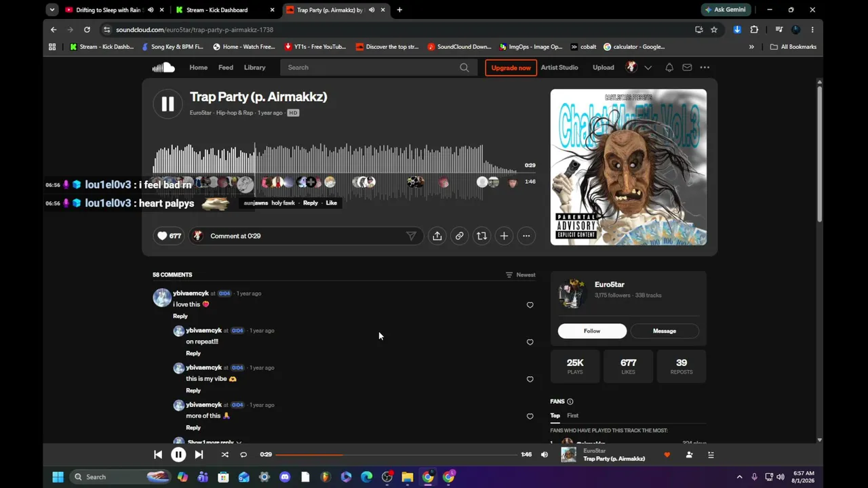Skip to the previous track in the player bar

[158, 455]
